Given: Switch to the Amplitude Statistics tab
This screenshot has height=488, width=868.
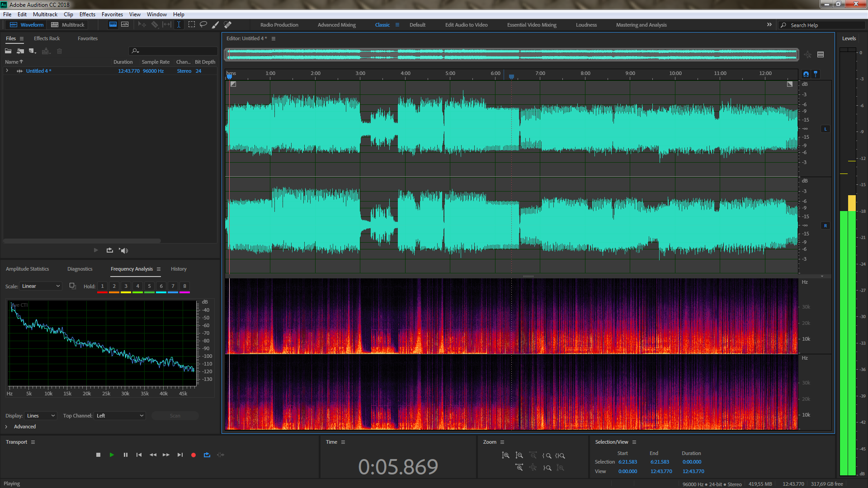Looking at the screenshot, I should point(27,269).
